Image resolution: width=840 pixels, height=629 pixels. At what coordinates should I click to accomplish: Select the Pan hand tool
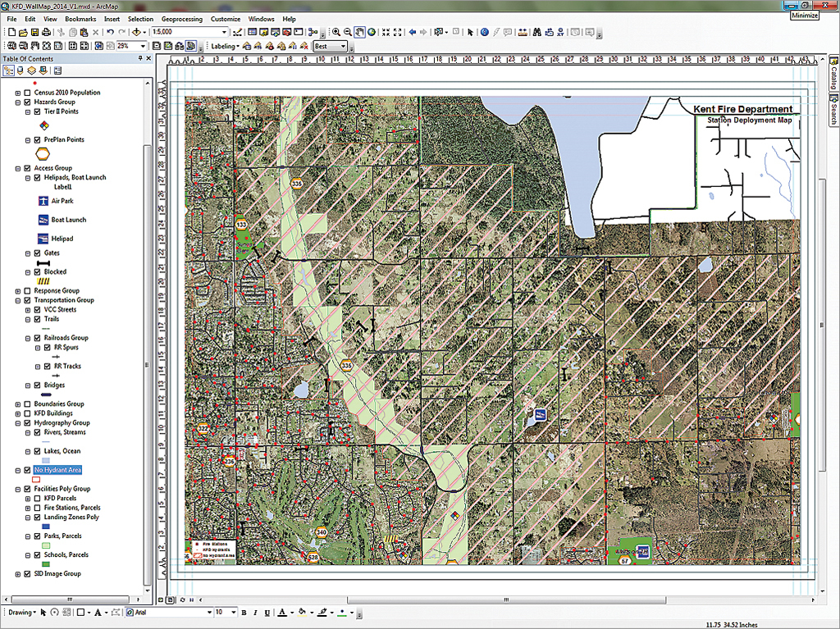[359, 32]
